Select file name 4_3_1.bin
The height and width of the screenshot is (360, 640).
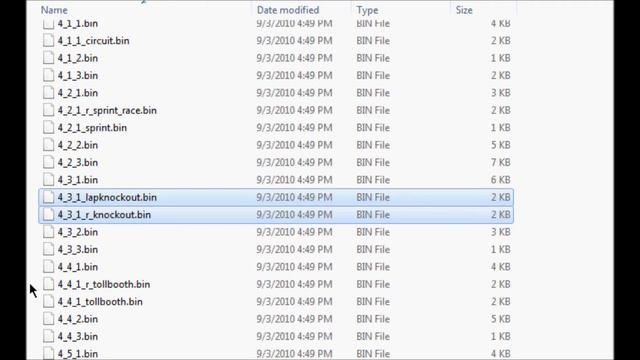[x=78, y=180]
